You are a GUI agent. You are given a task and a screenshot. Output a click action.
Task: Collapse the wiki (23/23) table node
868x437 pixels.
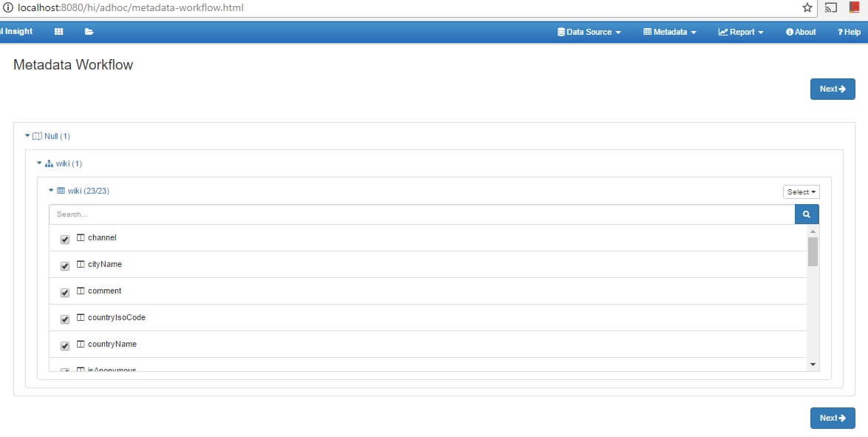coord(51,191)
